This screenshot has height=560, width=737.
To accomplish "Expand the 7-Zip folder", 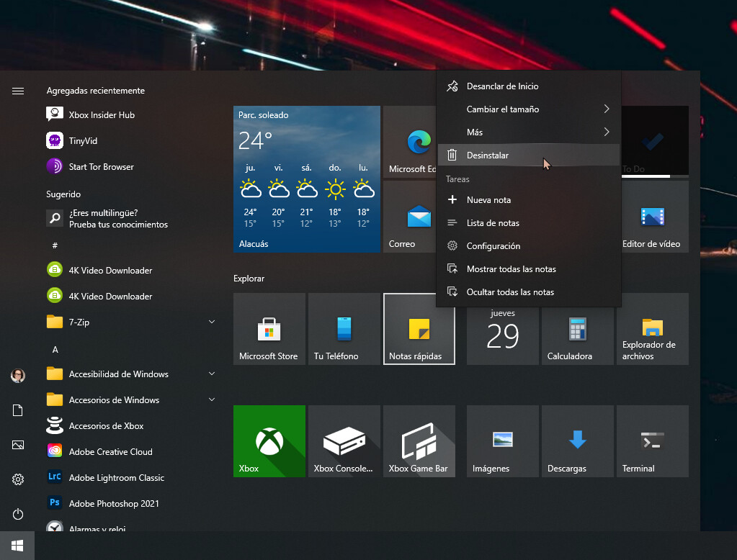I will click(132, 322).
